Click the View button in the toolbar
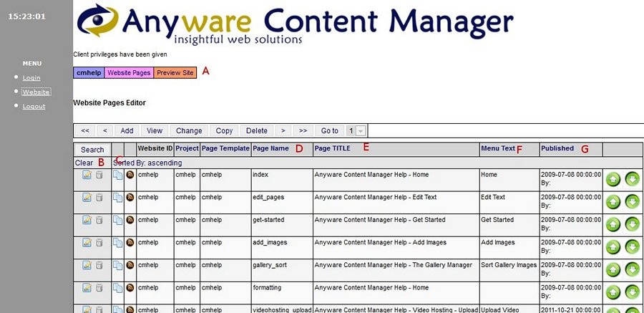Viewport: 644px width, 313px height. coord(155,131)
